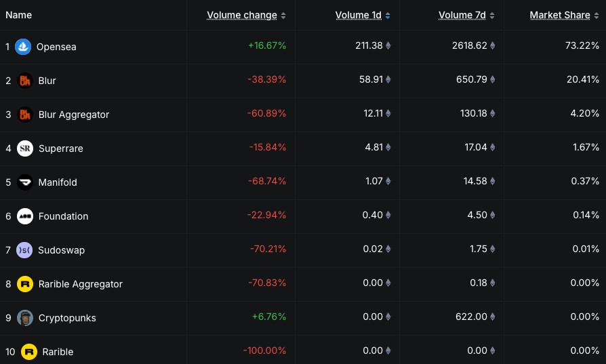Open the Sudoswap marketplace link
The height and width of the screenshot is (364, 606).
(x=62, y=250)
